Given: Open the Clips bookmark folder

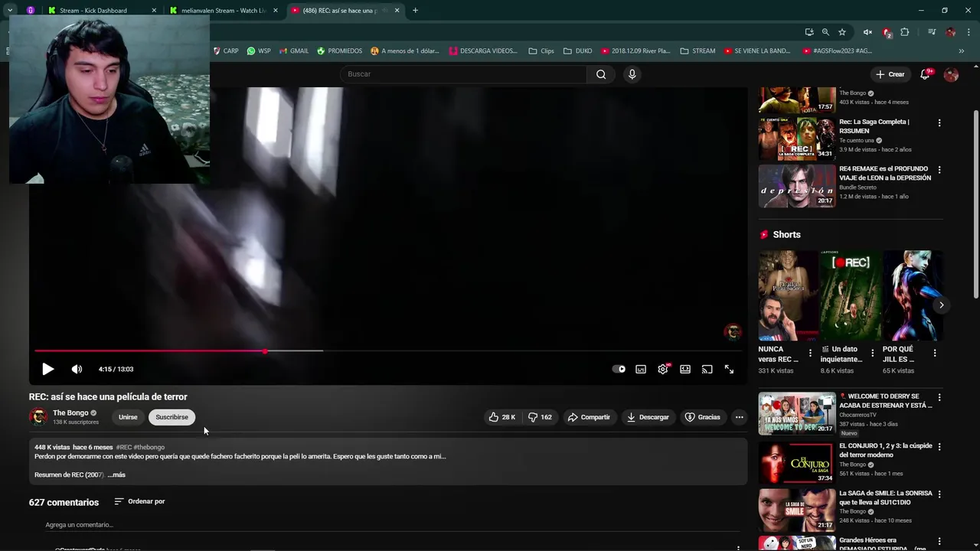Looking at the screenshot, I should (541, 51).
